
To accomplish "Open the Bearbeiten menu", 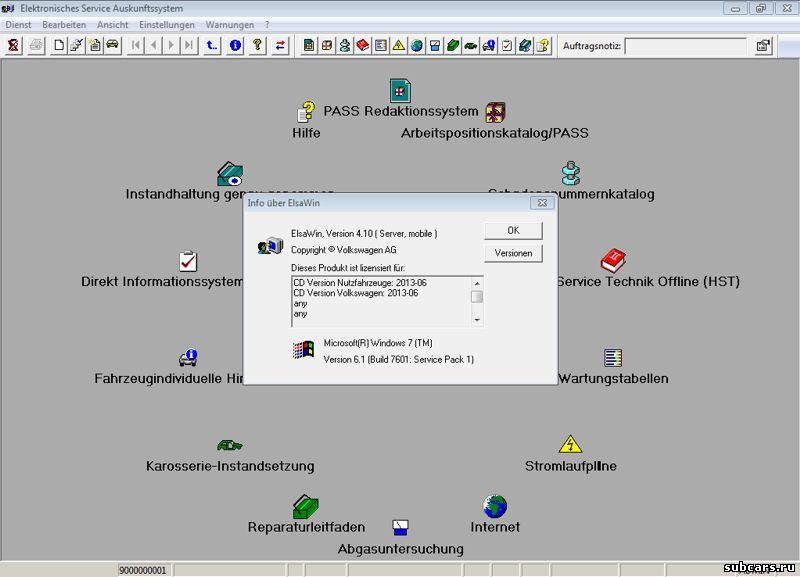I will click(64, 24).
